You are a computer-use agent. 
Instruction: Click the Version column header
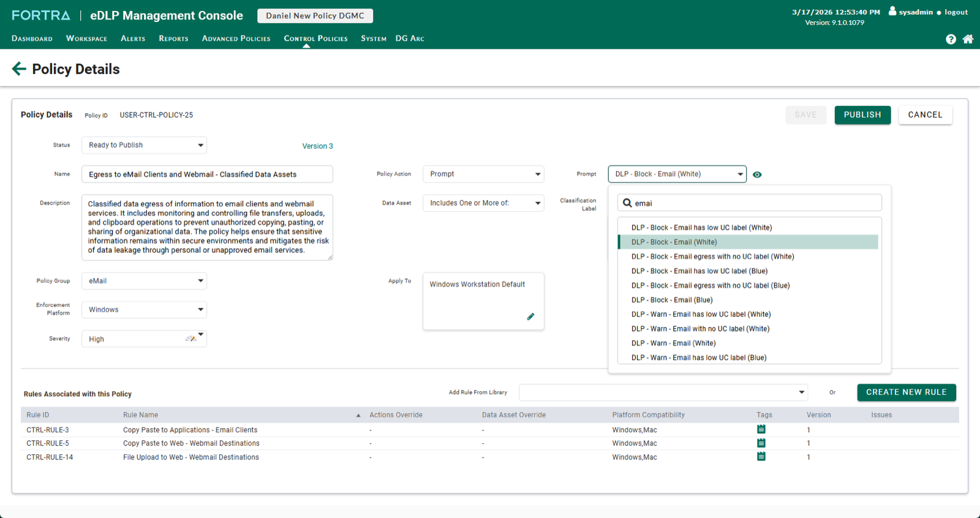(818, 415)
